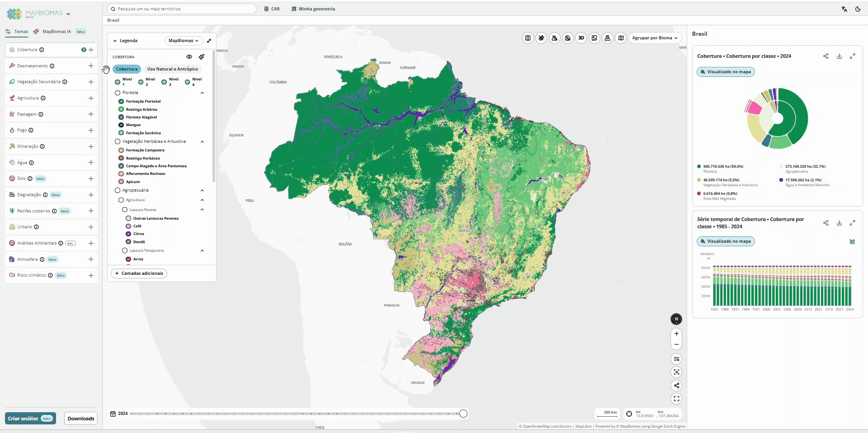Image resolution: width=868 pixels, height=433 pixels.
Task: Uncheck Formação Campestre class
Action: pyautogui.click(x=121, y=150)
